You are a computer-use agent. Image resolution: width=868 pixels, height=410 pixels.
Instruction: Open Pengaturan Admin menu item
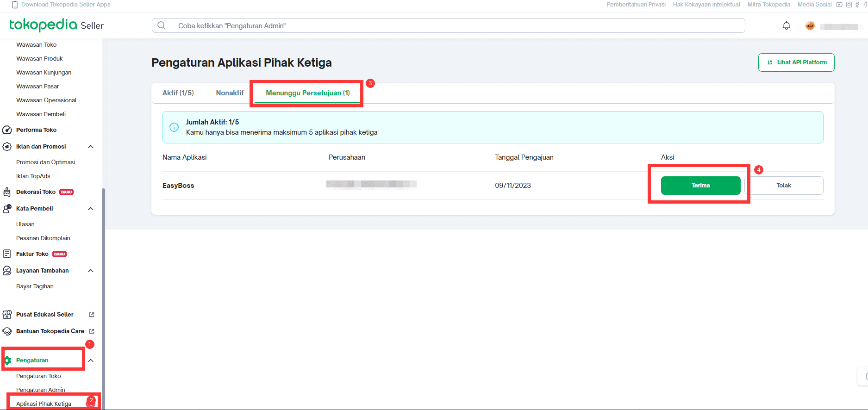click(x=41, y=390)
